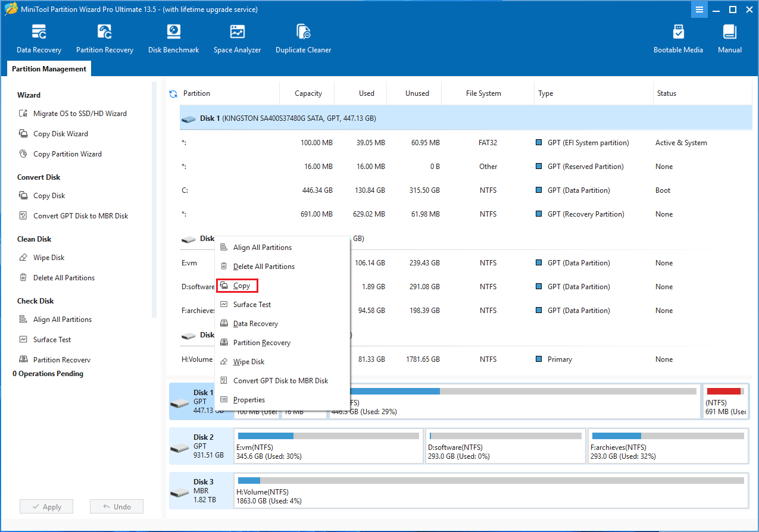Click the Undo button
The height and width of the screenshot is (532, 759).
click(116, 506)
